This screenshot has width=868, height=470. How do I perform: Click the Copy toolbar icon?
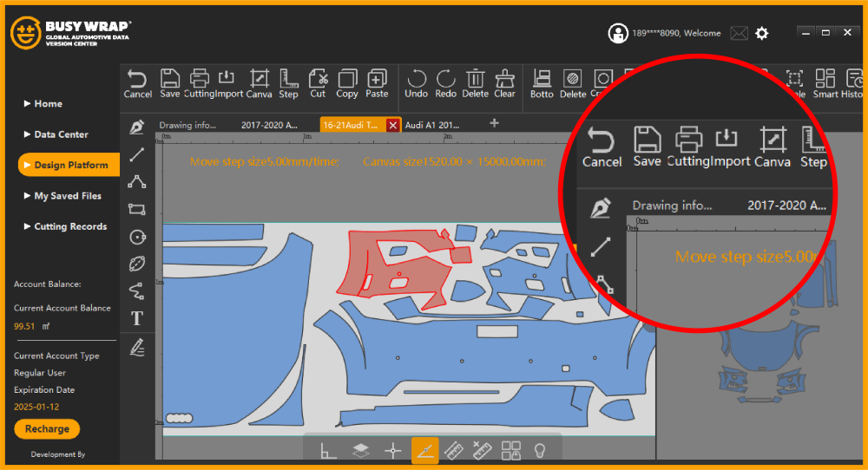click(347, 79)
